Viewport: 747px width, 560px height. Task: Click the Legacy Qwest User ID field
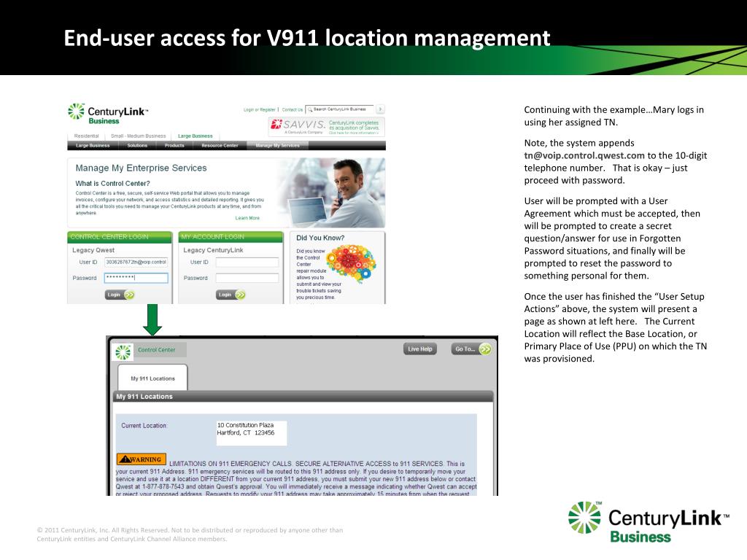[136, 262]
